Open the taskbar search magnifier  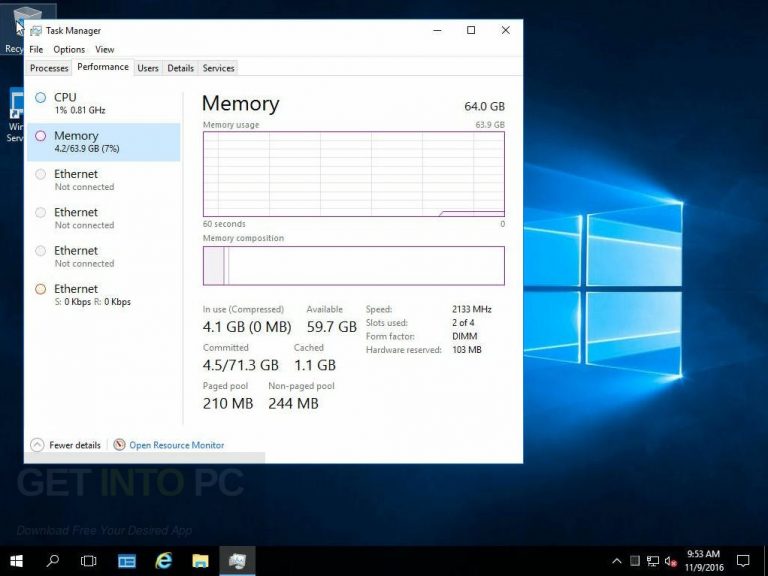(x=52, y=560)
